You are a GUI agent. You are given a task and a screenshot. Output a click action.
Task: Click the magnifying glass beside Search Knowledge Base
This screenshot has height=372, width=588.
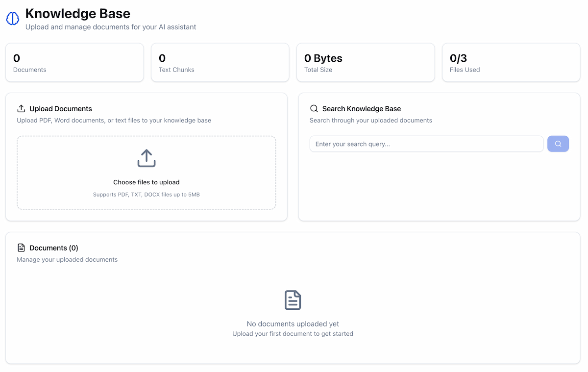[314, 108]
